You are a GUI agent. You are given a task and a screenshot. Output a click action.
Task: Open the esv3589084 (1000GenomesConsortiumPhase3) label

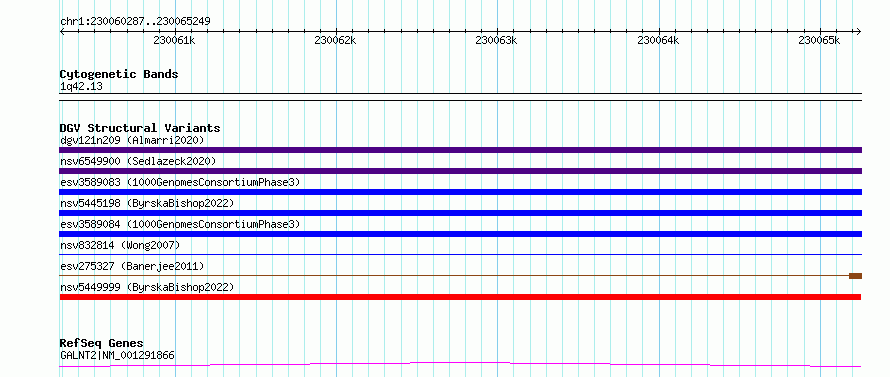click(x=180, y=224)
